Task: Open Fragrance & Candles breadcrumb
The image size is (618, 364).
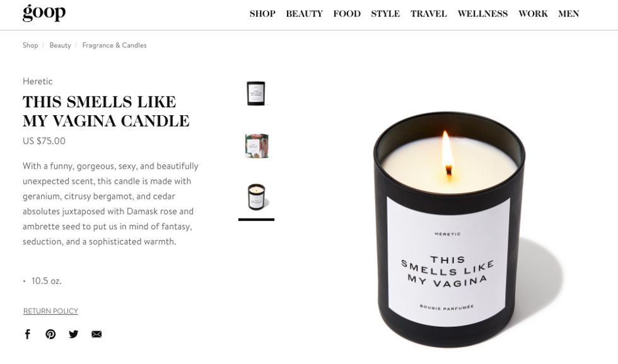Action: pyautogui.click(x=114, y=45)
